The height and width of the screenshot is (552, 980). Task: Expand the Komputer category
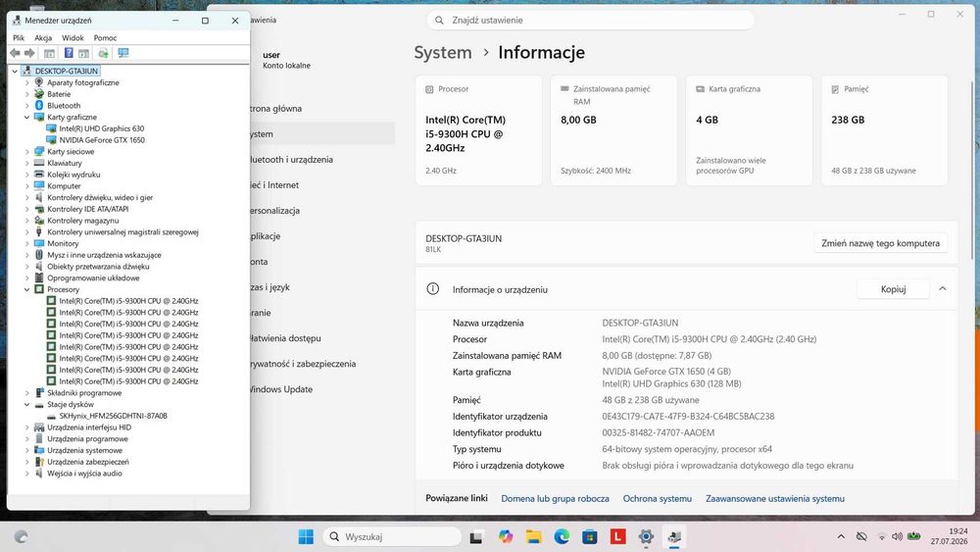(26, 185)
